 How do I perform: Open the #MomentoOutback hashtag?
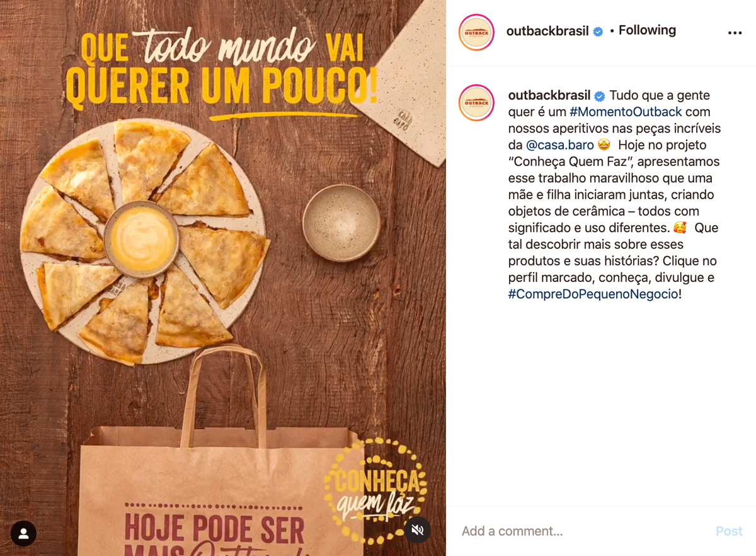coord(626,112)
